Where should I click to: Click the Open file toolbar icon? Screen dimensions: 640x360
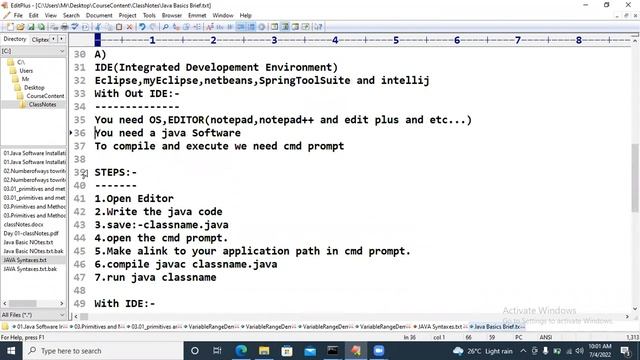20,27
